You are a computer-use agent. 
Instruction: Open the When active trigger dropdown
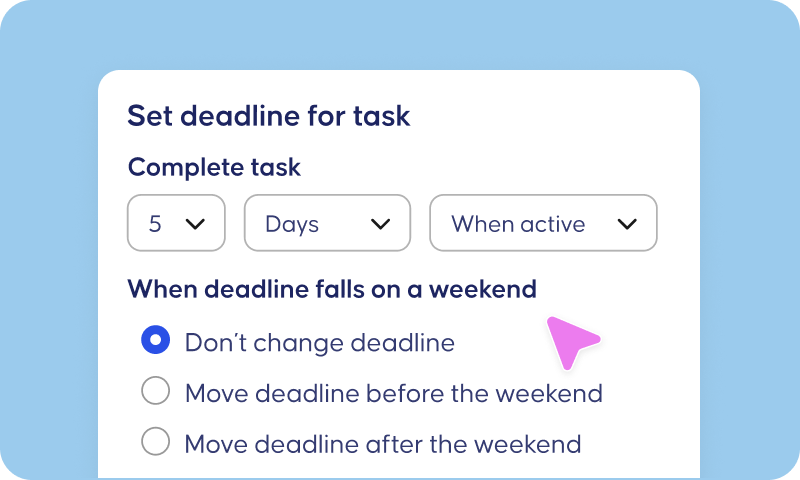click(543, 223)
